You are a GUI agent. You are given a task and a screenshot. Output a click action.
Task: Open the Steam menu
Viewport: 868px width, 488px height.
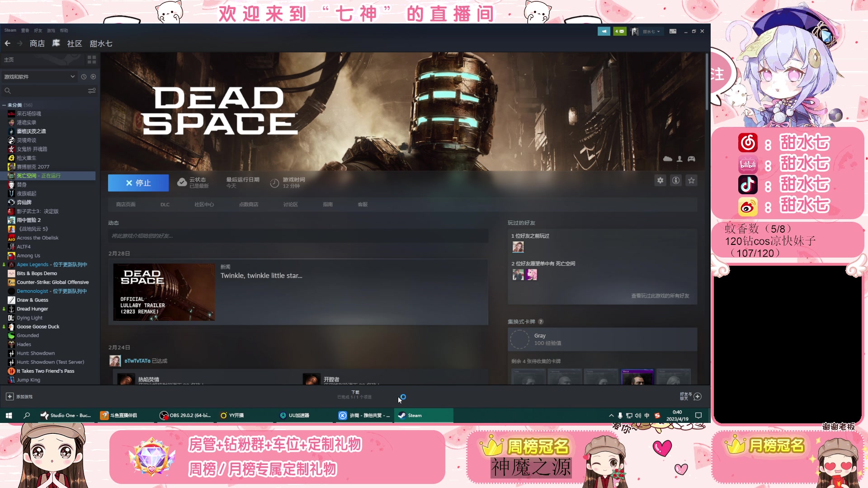(10, 30)
